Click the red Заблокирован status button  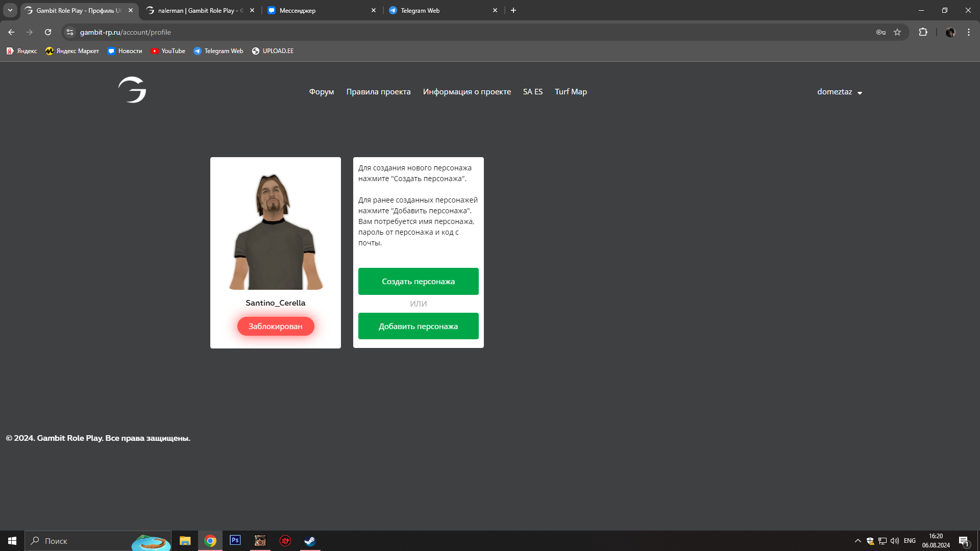[275, 326]
